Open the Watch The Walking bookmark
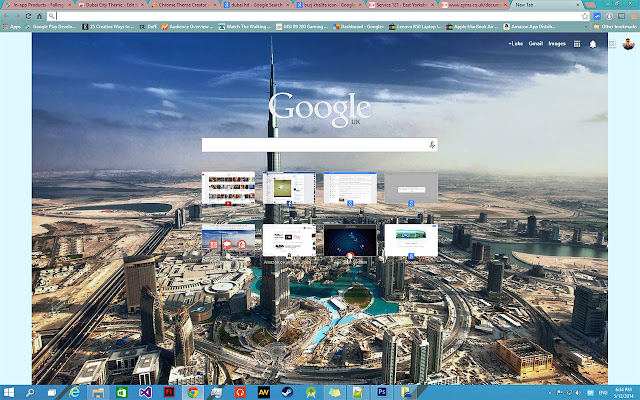The height and width of the screenshot is (400, 640). point(244,27)
